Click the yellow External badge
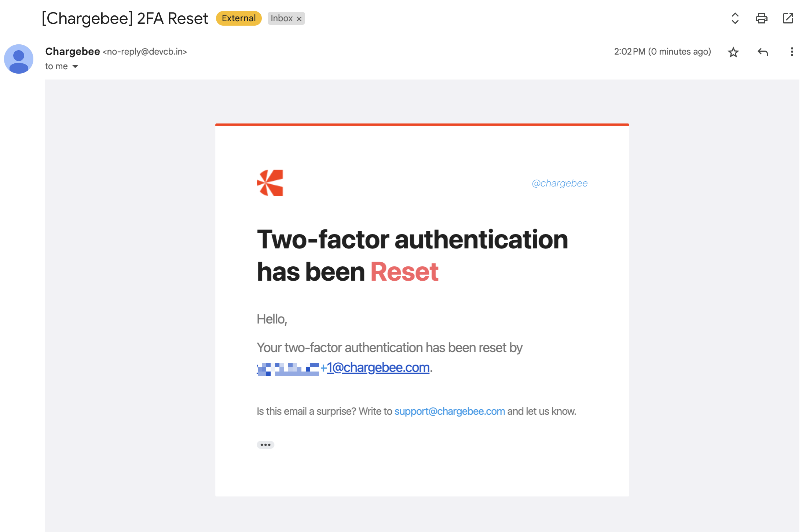This screenshot has width=806, height=532. point(239,18)
